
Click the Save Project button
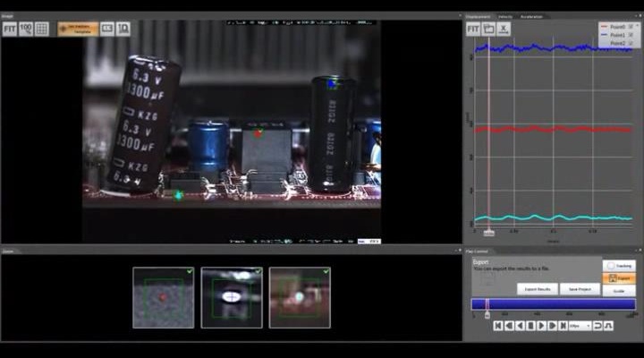coord(579,289)
